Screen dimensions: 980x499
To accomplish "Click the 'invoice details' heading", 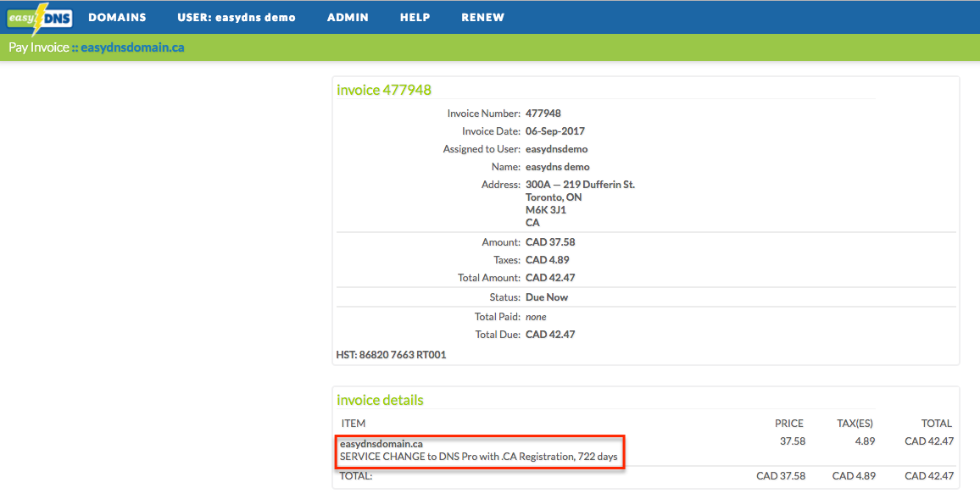I will (x=380, y=401).
